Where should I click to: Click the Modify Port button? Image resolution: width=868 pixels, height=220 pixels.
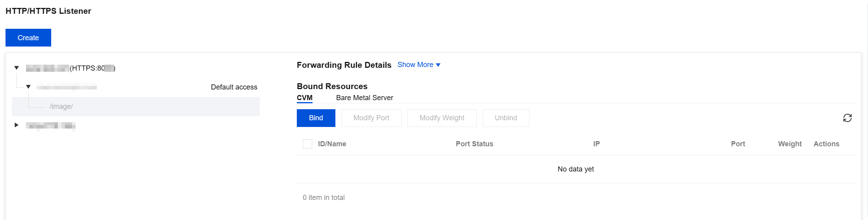coord(371,118)
